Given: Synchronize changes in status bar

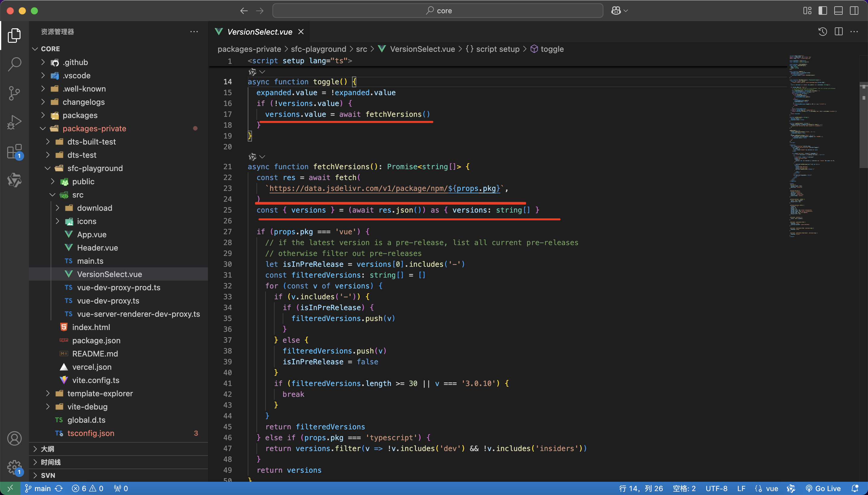Looking at the screenshot, I should [x=59, y=489].
